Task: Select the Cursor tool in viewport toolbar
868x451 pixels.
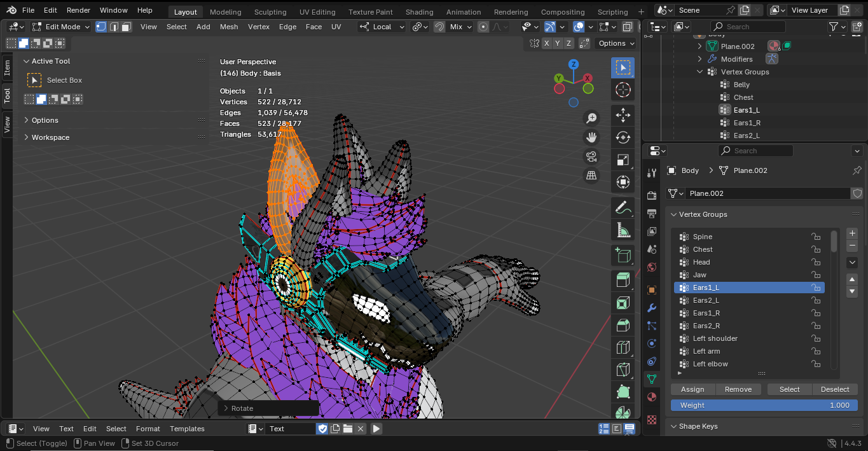Action: click(x=623, y=90)
